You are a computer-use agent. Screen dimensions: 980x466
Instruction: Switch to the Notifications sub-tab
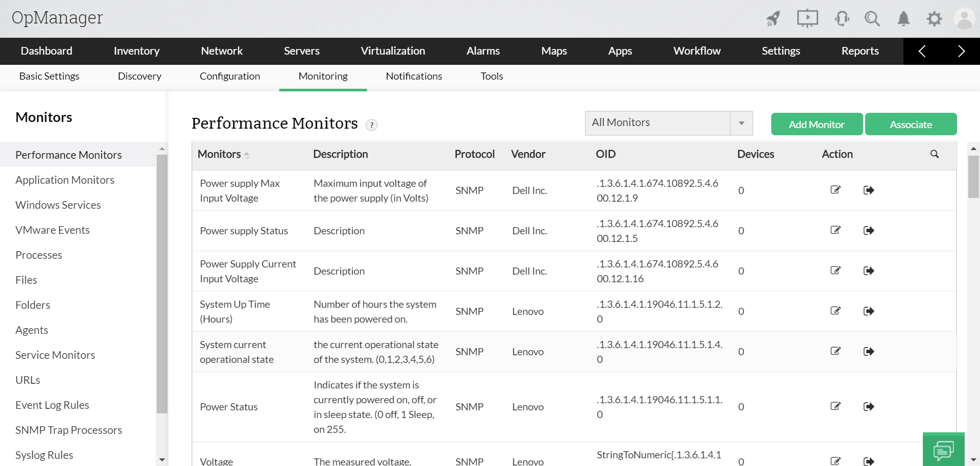pos(414,76)
